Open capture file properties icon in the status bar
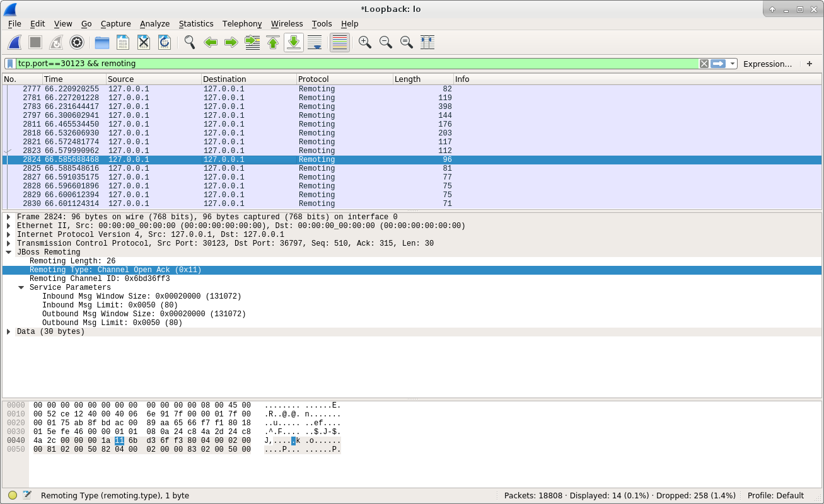 (27, 495)
